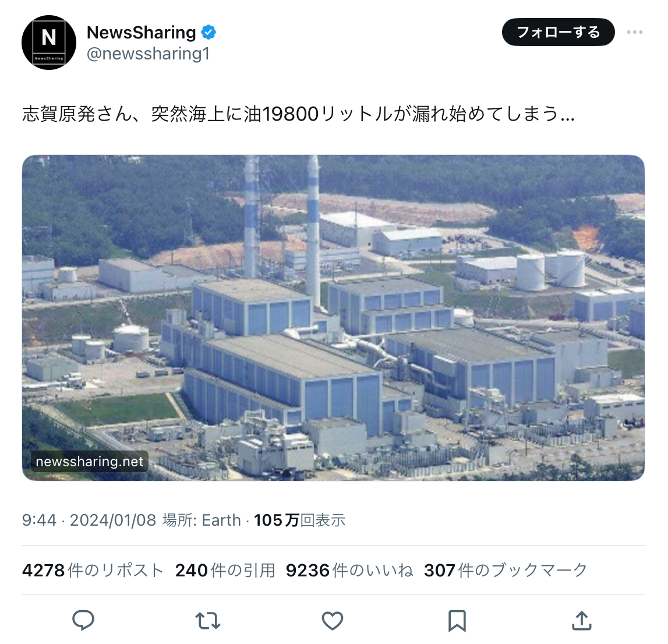Click the フォローする follow button

point(558,32)
